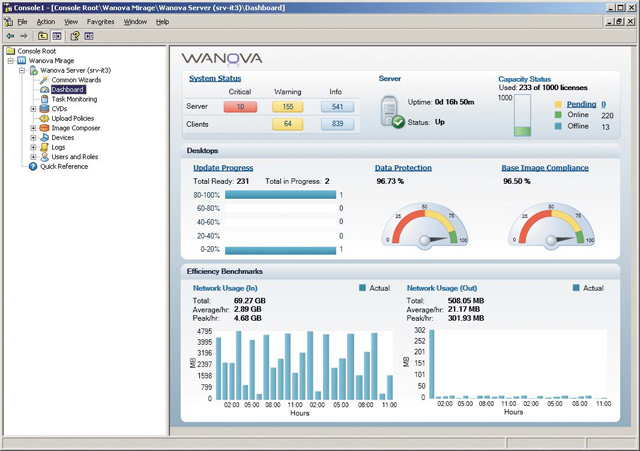Open the Favorites menu
This screenshot has height=451, width=640.
click(100, 22)
